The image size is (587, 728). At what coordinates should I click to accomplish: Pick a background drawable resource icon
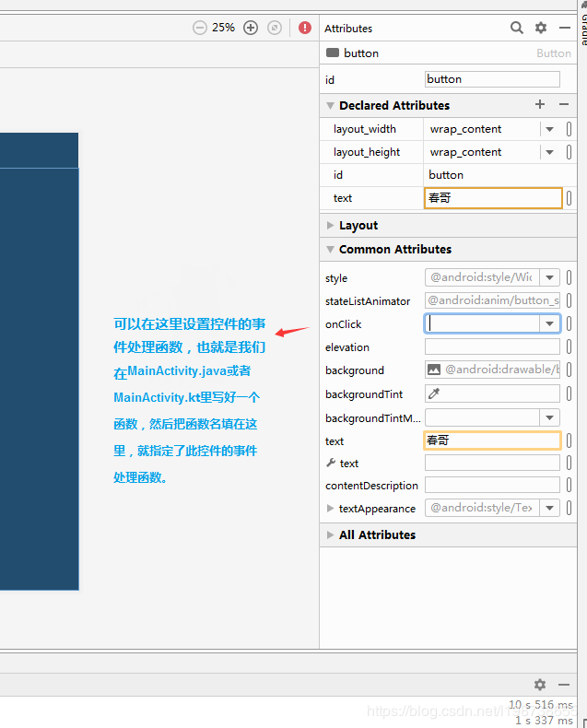(x=434, y=370)
